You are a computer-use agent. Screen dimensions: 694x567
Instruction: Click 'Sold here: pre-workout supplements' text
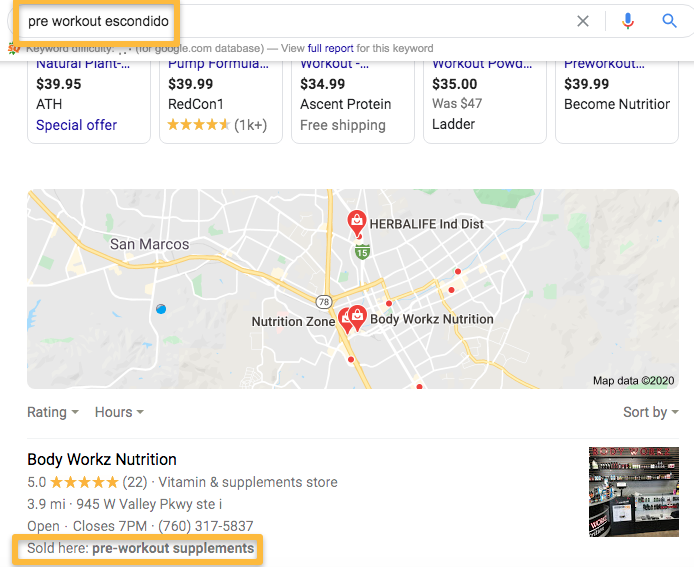[x=140, y=548]
